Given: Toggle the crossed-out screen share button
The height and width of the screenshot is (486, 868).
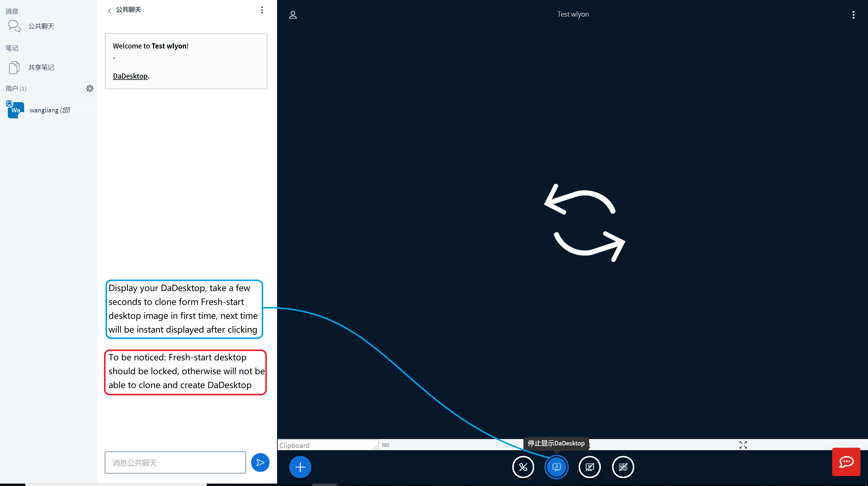Looking at the screenshot, I should [x=589, y=467].
